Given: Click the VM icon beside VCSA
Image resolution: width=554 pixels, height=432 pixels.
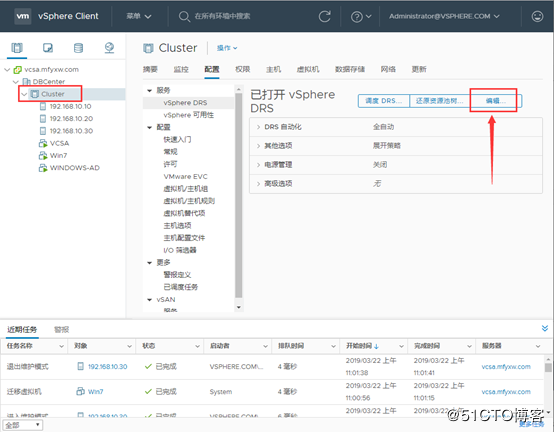Looking at the screenshot, I should (43, 143).
